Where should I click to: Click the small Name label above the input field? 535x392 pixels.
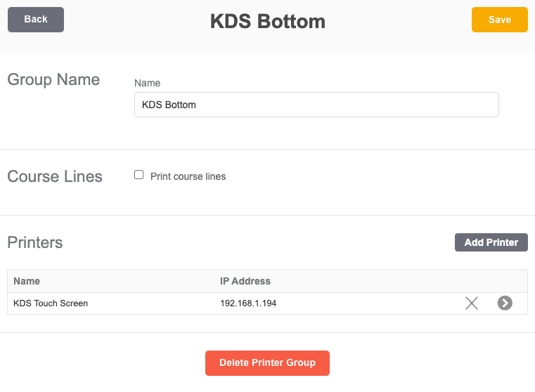click(x=147, y=83)
